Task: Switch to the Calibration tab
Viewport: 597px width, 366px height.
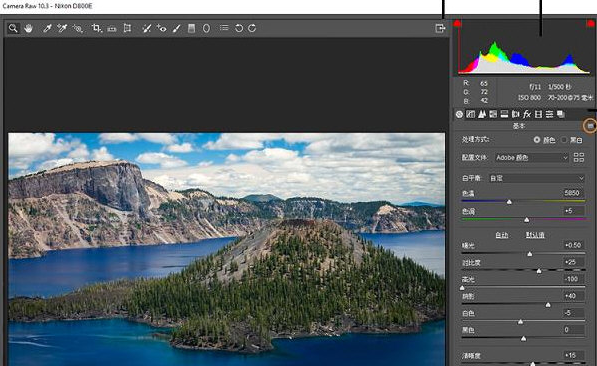Action: pyautogui.click(x=538, y=114)
